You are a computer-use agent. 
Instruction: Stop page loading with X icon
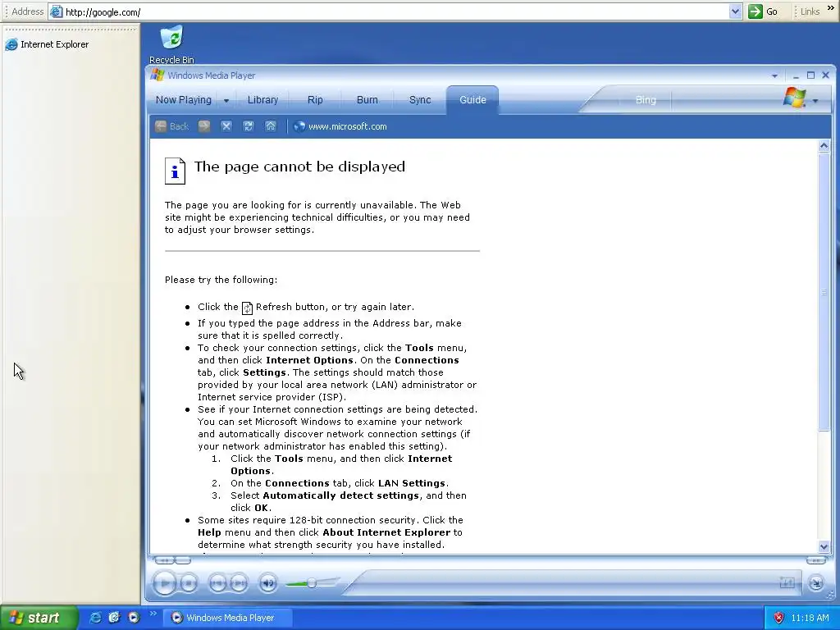[226, 126]
